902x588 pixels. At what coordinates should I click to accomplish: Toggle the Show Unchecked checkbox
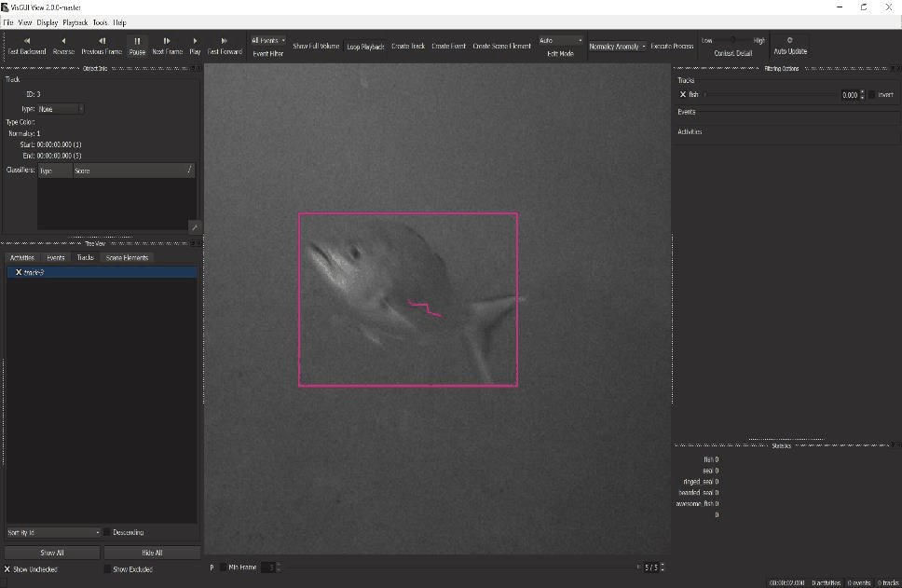pyautogui.click(x=7, y=569)
